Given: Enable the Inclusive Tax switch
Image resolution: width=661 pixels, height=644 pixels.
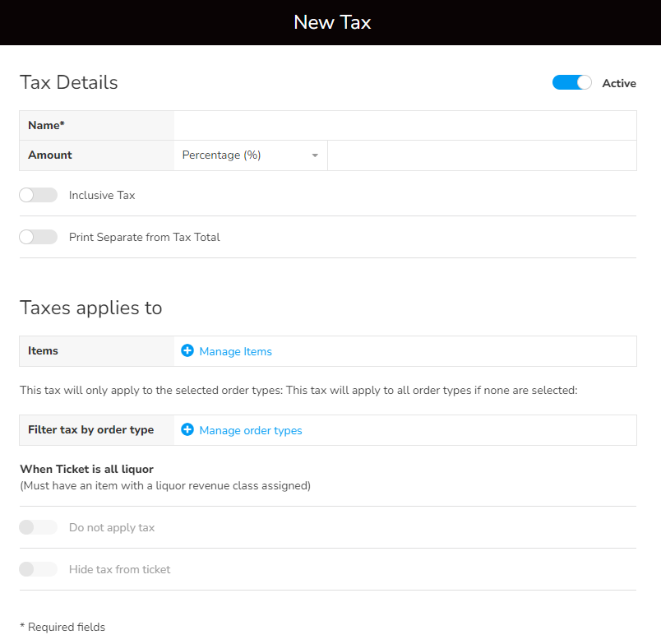Looking at the screenshot, I should pyautogui.click(x=39, y=196).
